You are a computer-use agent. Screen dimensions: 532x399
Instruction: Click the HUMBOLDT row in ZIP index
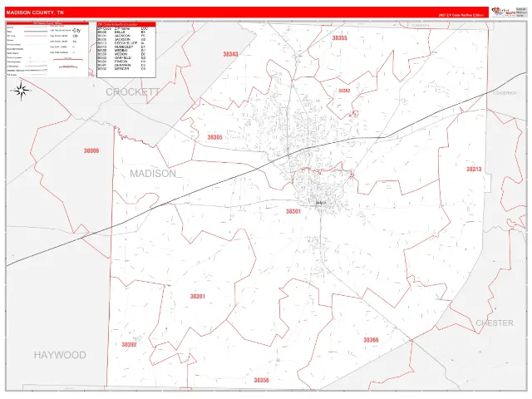coord(122,47)
